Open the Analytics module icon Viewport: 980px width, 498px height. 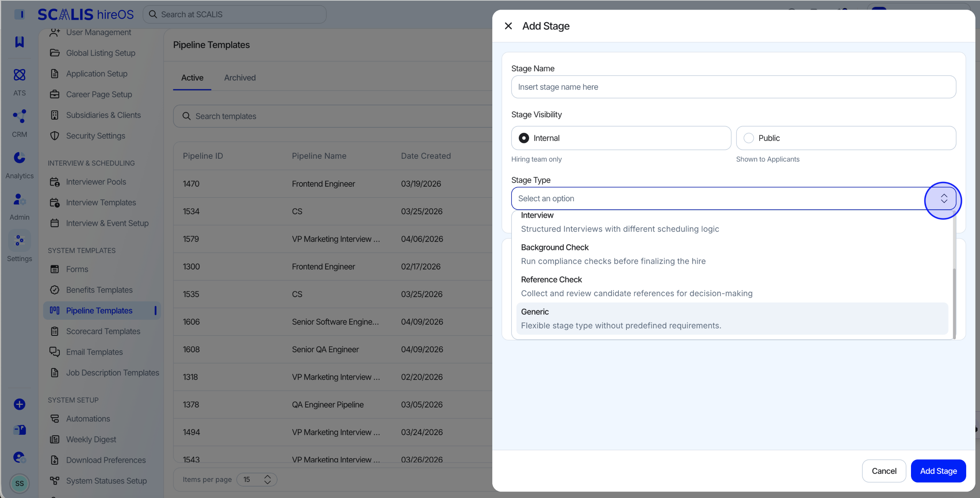tap(20, 158)
